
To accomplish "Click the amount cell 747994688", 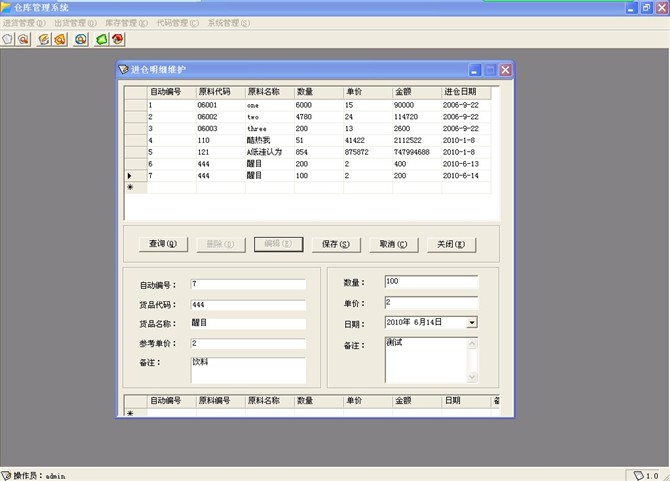I will (417, 152).
